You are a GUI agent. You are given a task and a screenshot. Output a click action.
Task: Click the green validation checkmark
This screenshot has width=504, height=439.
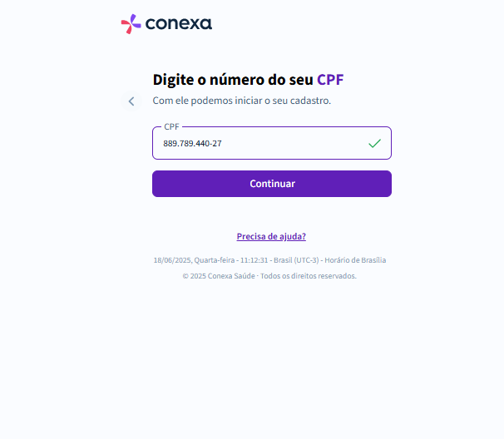click(374, 143)
